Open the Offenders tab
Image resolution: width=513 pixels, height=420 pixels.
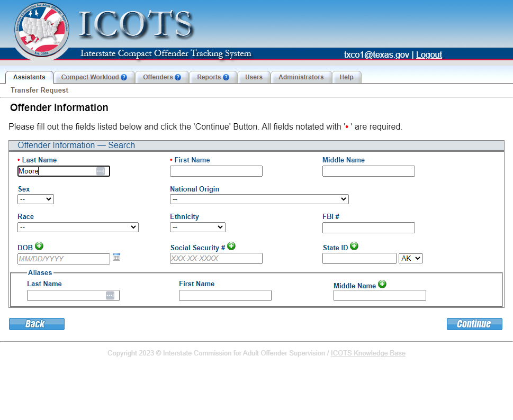coord(161,77)
